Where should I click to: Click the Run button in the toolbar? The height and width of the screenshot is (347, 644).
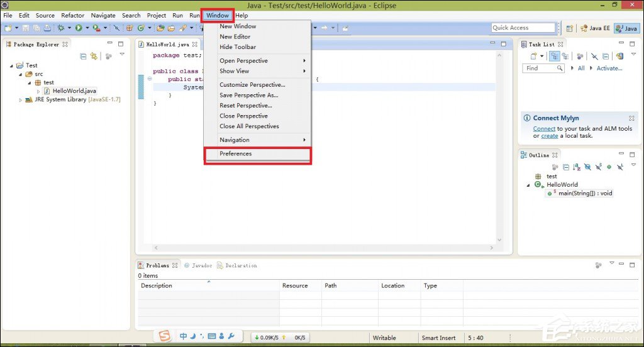[x=79, y=28]
